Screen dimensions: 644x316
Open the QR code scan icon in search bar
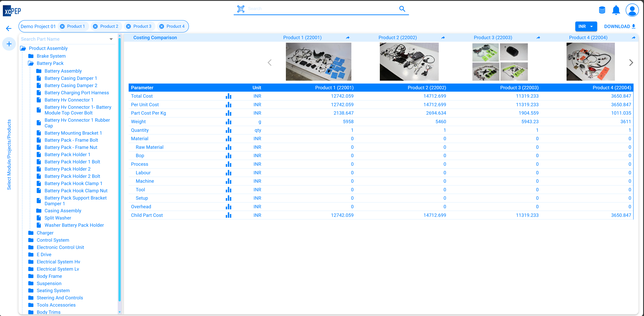241,9
